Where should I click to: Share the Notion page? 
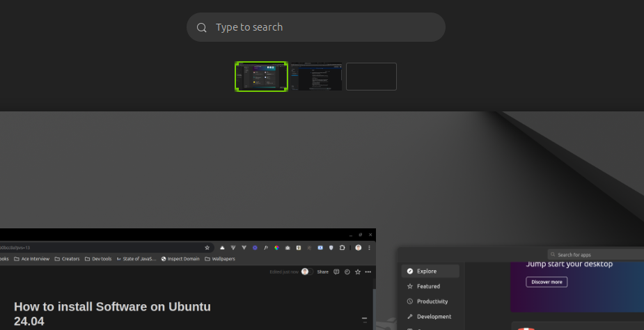tap(323, 272)
